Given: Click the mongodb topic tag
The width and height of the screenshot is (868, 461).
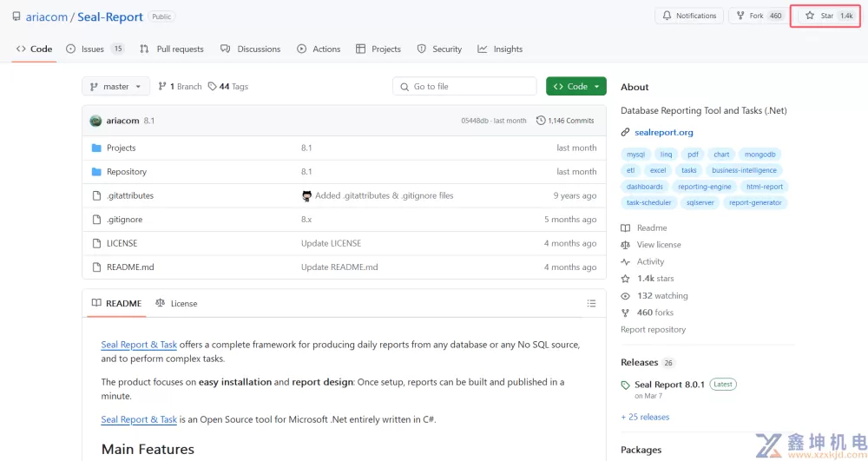Looking at the screenshot, I should [760, 155].
